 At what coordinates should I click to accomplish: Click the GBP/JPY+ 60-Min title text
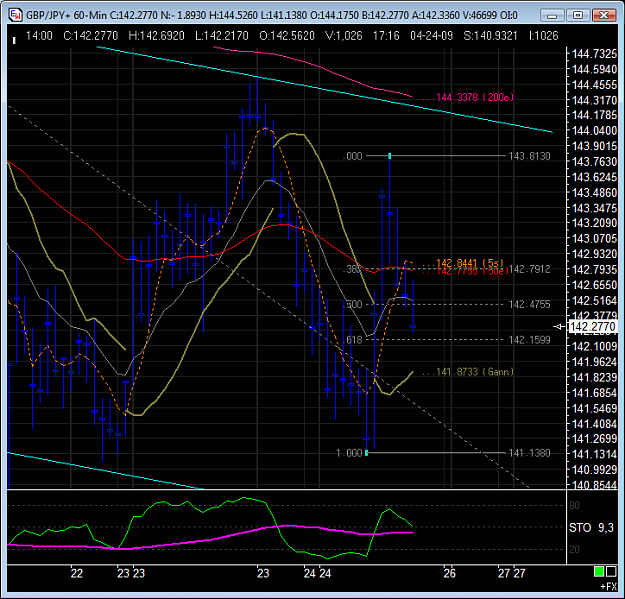point(67,16)
